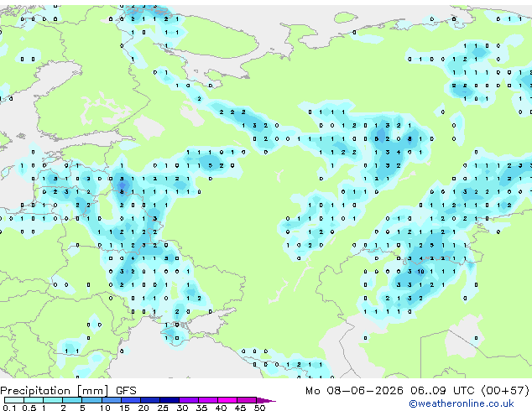Click the '45' legend scale label
Screen dimensions: 532x411
click(241, 408)
